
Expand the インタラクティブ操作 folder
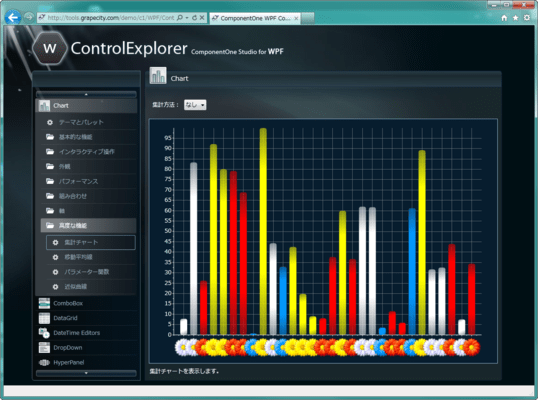pyautogui.click(x=89, y=152)
